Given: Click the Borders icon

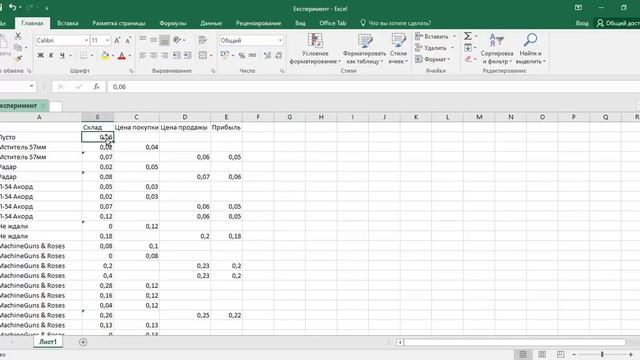Looking at the screenshot, I should point(83,55).
